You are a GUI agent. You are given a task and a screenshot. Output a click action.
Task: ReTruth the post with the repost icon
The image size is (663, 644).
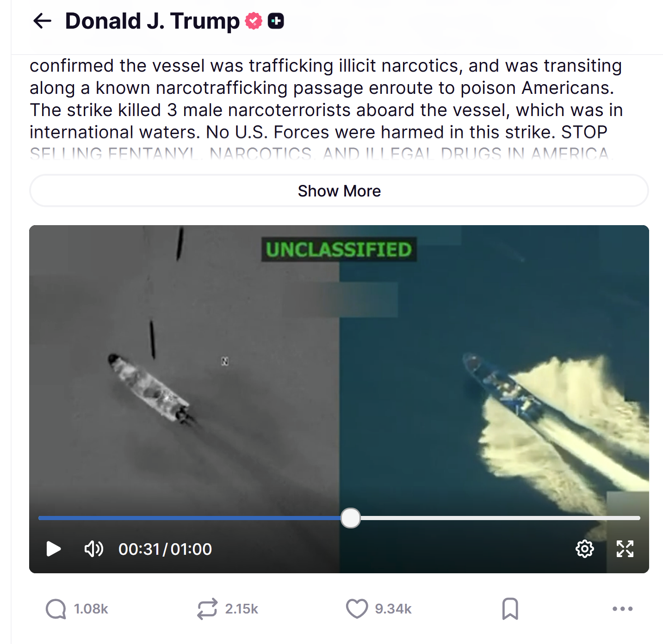point(207,609)
